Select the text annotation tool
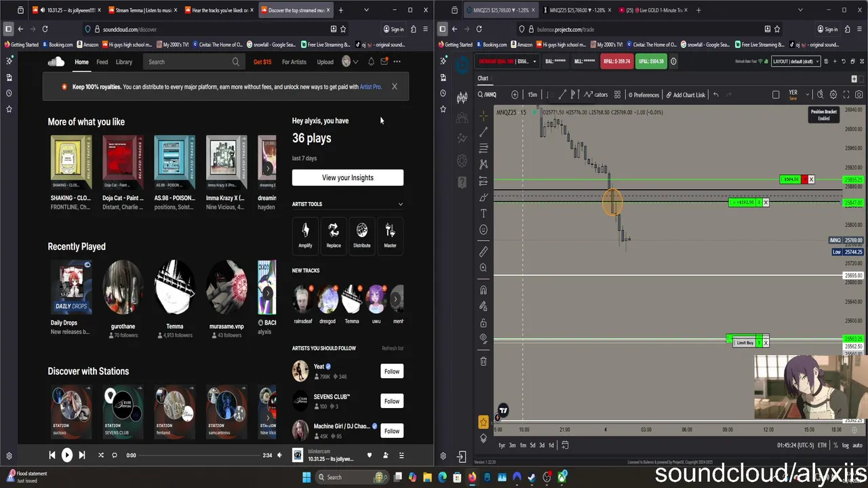The image size is (868, 488). click(484, 213)
